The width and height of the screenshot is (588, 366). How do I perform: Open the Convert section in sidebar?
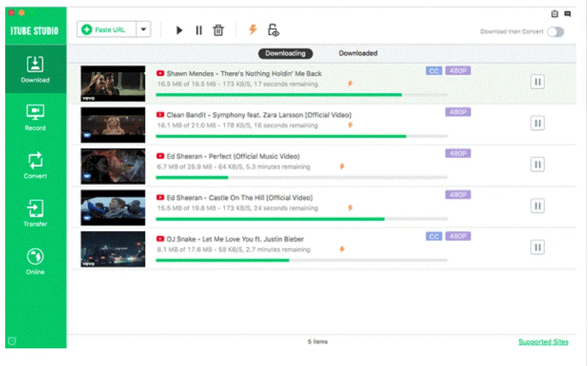[35, 165]
